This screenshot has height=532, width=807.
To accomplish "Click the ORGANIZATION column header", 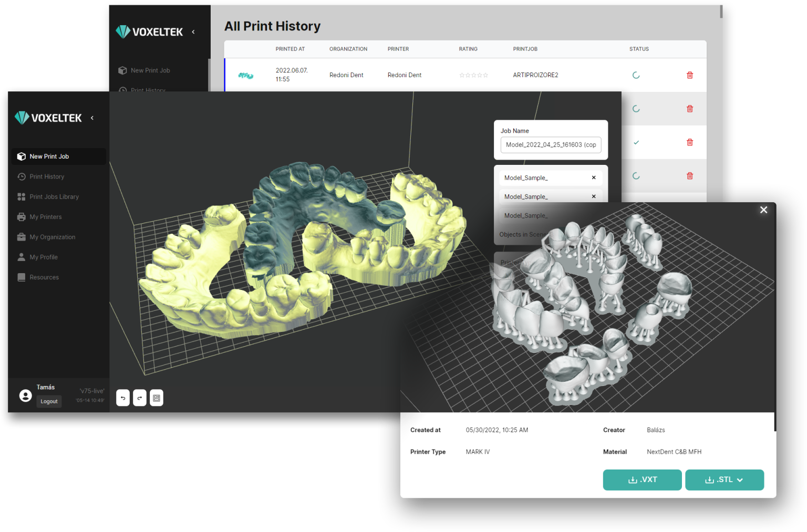I will [348, 49].
